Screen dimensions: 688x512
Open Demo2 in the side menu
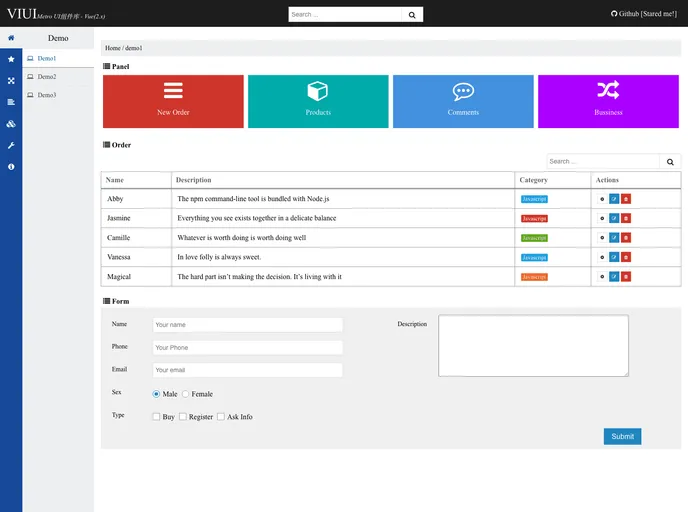pos(58,77)
